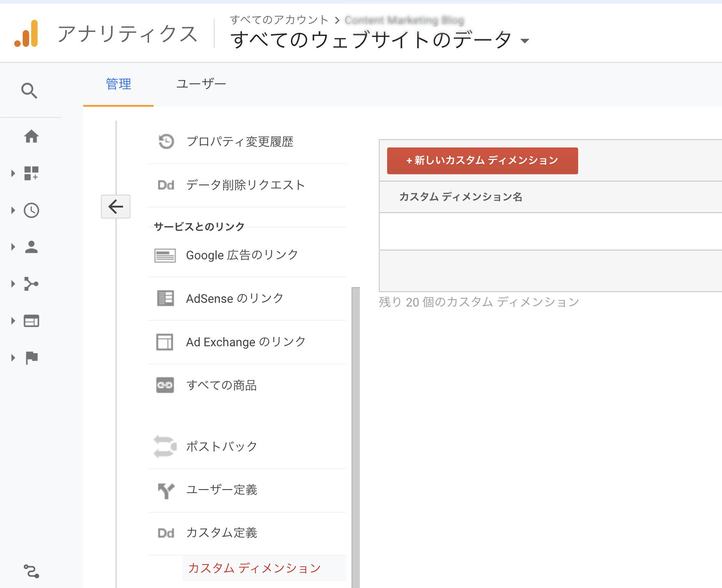Click すべてのアカウント breadcrumb link

pos(279,20)
